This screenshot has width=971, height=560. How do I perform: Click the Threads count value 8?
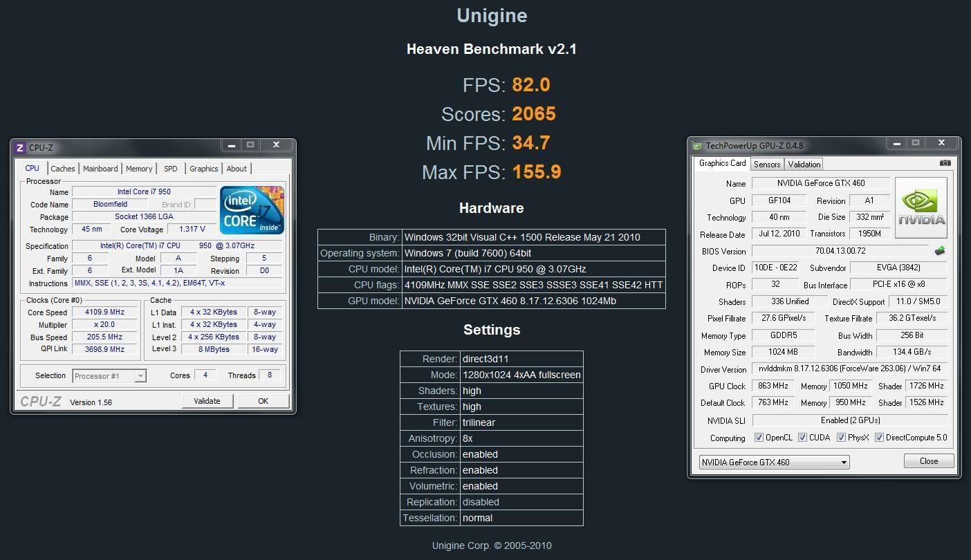pyautogui.click(x=270, y=375)
